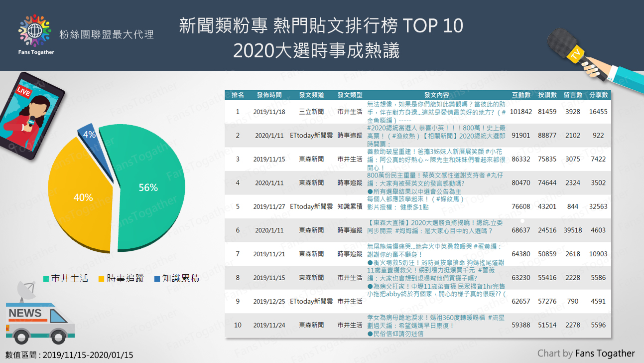The height and width of the screenshot is (363, 644).
Task: Click the like count 43201
Action: pyautogui.click(x=547, y=206)
